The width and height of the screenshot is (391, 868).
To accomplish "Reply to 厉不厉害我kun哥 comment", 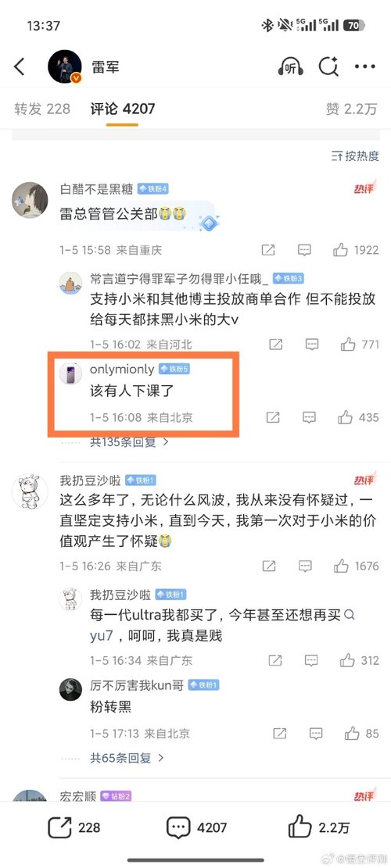I will pos(316,734).
